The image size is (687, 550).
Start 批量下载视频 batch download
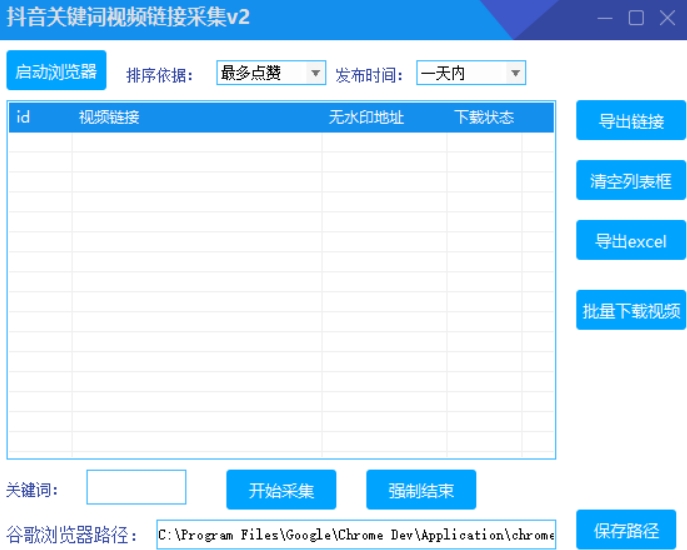pos(631,310)
